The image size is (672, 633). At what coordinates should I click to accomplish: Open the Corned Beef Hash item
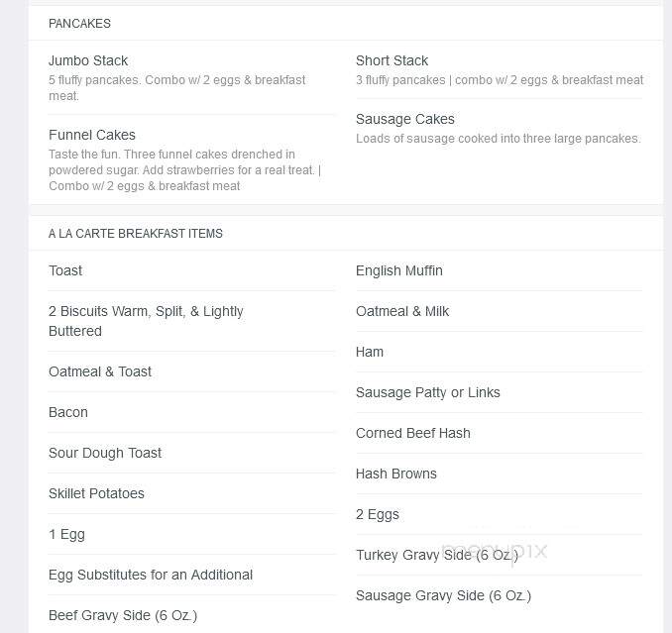point(412,433)
